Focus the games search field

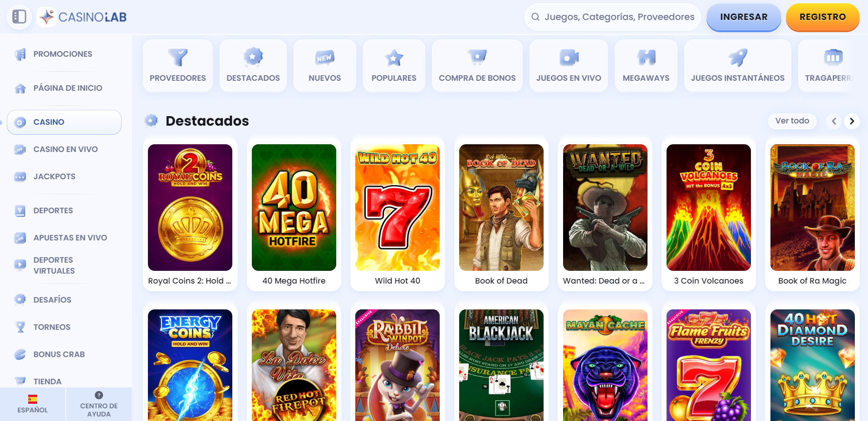pyautogui.click(x=613, y=17)
